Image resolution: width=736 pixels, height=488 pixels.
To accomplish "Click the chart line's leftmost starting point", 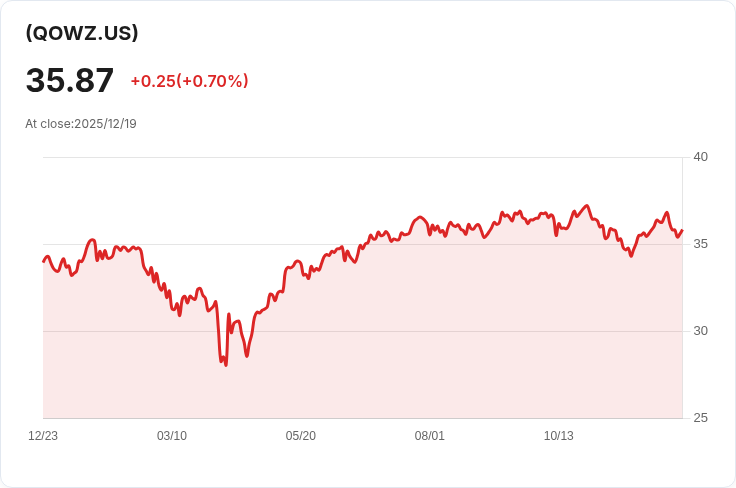I will click(x=43, y=261).
